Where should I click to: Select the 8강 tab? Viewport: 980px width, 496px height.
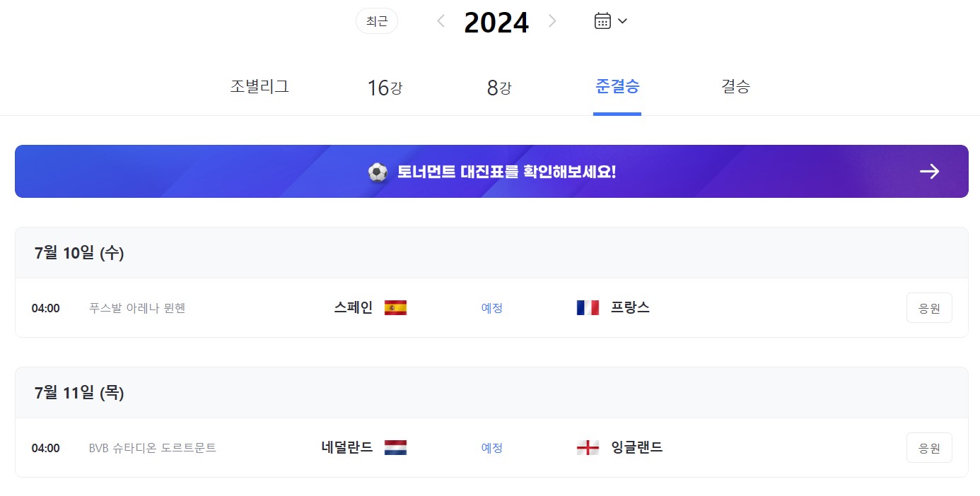[499, 86]
